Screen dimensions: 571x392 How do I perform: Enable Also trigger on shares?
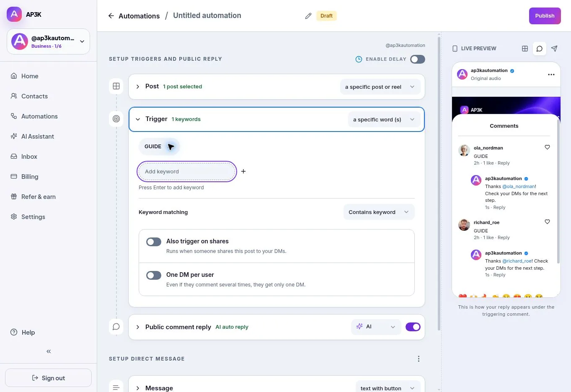pos(154,242)
